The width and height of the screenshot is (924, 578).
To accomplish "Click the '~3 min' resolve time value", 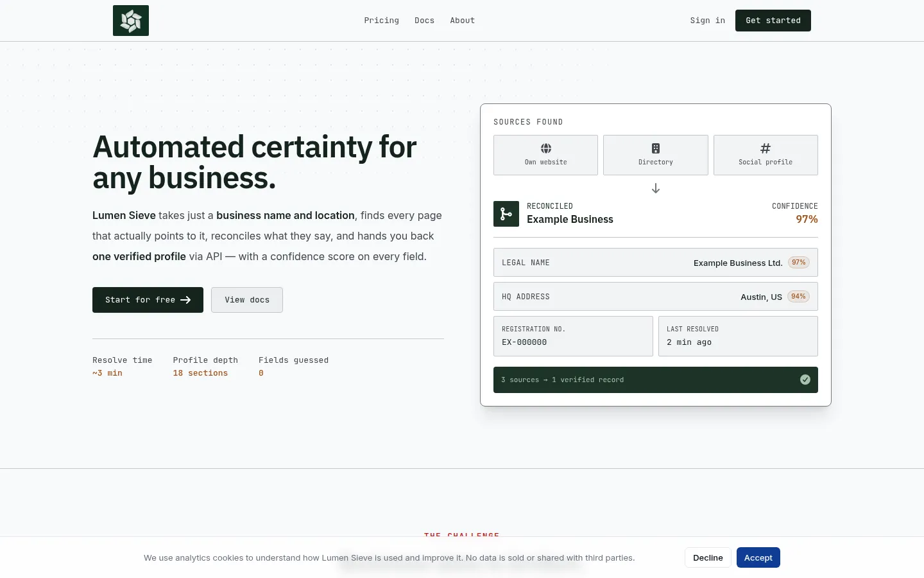I will point(107,373).
